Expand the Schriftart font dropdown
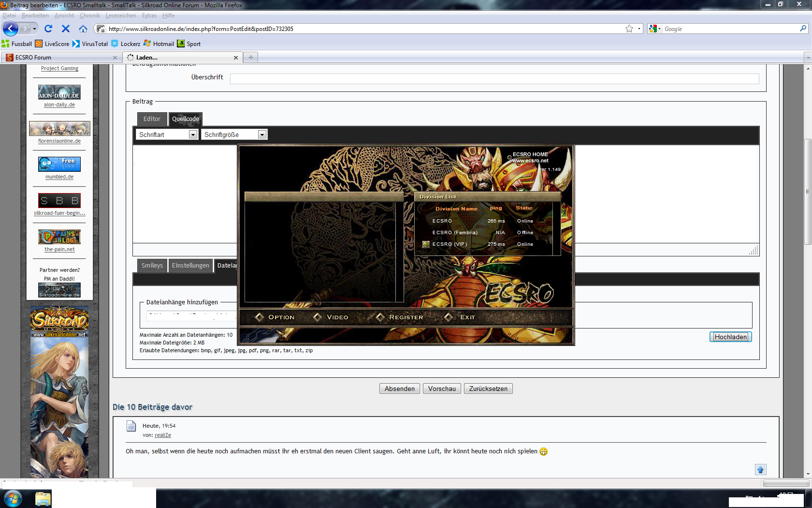 pyautogui.click(x=193, y=135)
